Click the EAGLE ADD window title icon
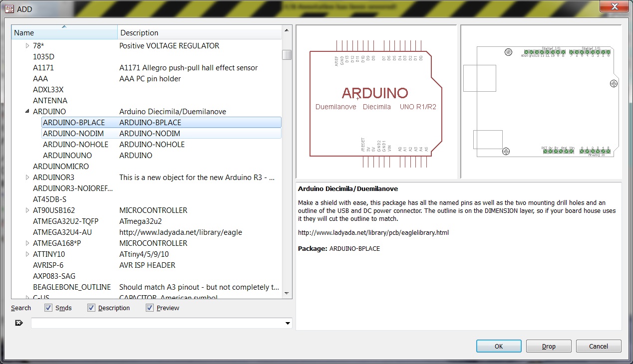 9,8
